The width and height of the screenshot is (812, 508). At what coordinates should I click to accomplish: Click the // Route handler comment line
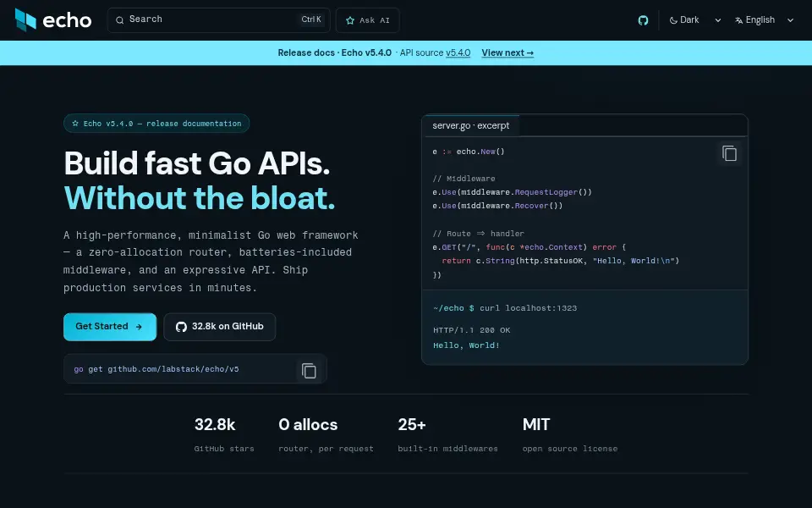[478, 234]
